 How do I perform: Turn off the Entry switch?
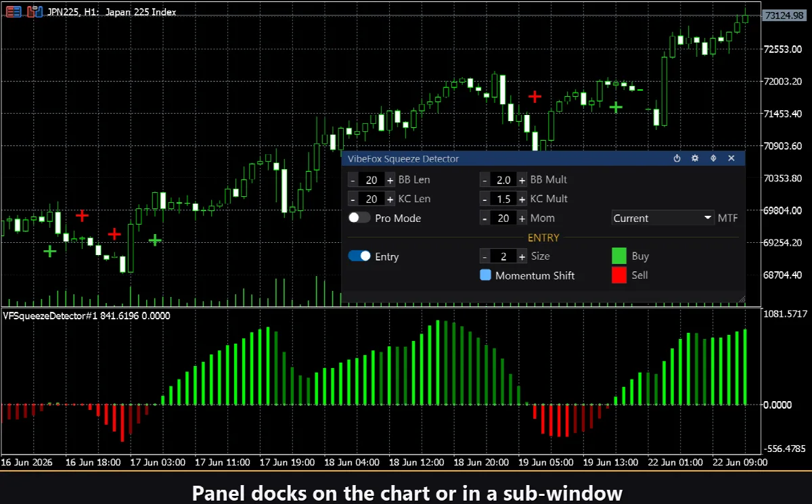[x=359, y=256]
